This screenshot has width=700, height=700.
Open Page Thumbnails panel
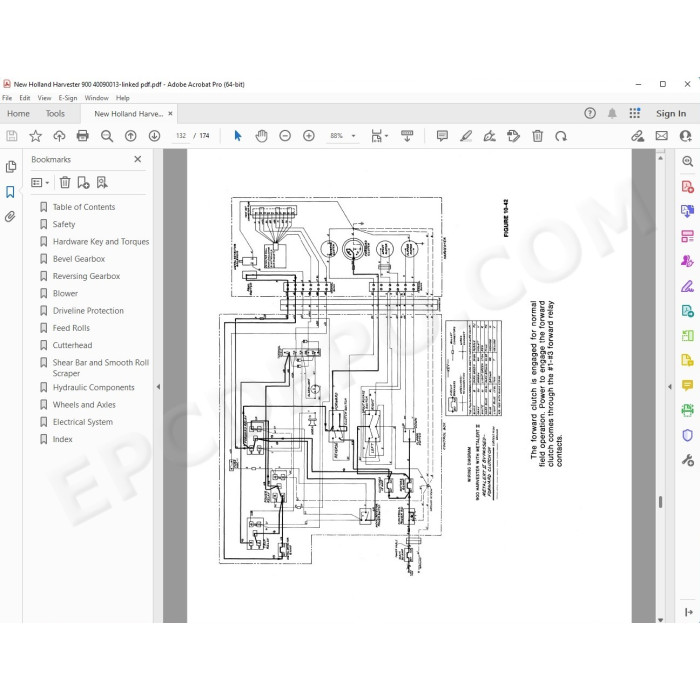point(11,167)
